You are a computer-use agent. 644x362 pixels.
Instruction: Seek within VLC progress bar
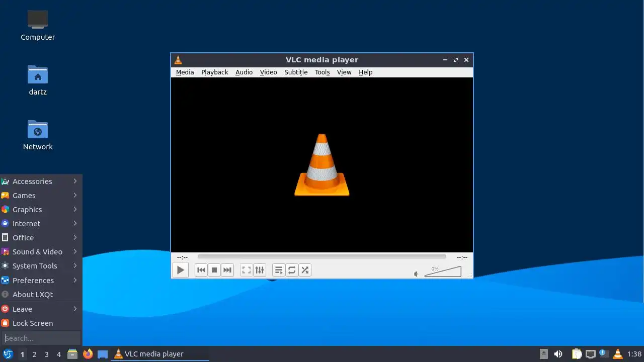[321, 257]
